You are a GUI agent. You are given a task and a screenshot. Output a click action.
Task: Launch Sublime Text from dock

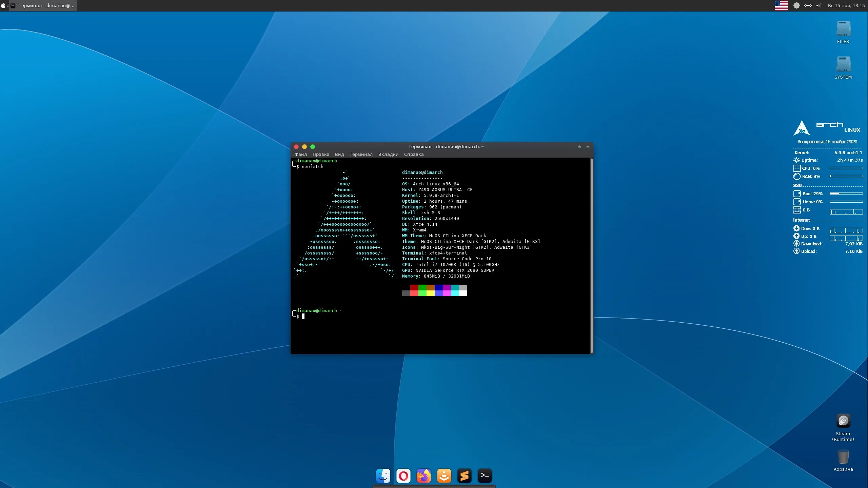465,476
